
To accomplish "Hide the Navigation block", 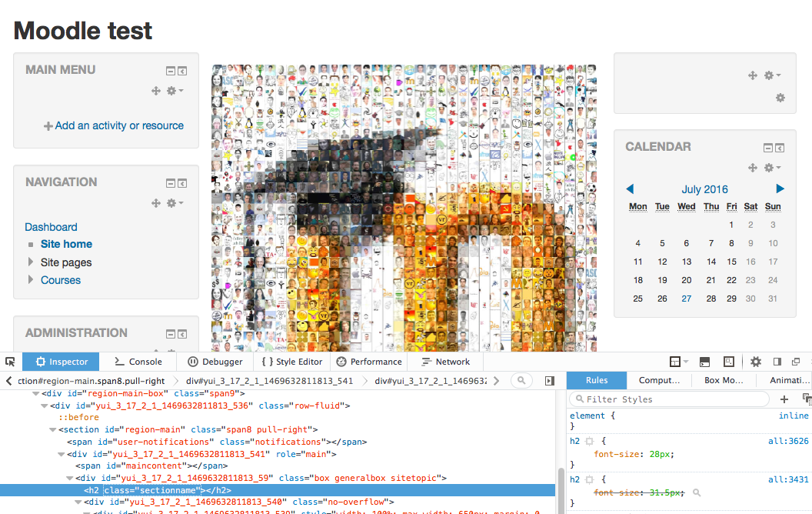I will tap(171, 183).
